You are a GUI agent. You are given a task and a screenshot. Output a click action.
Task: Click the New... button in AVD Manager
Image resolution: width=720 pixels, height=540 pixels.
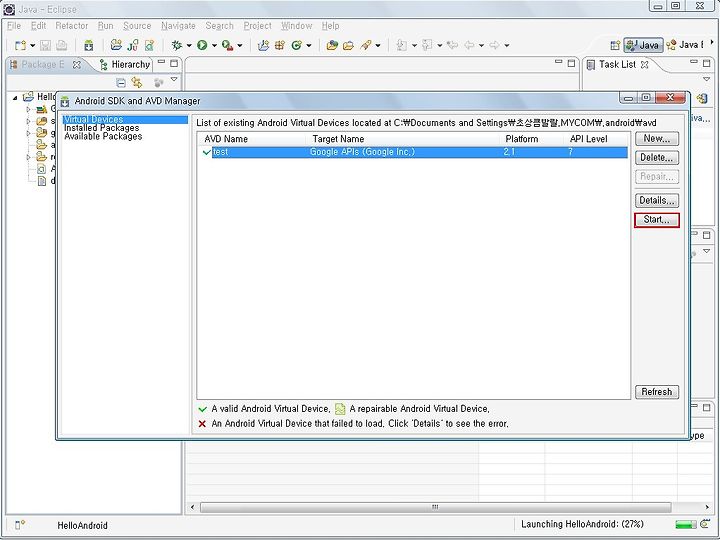657,138
